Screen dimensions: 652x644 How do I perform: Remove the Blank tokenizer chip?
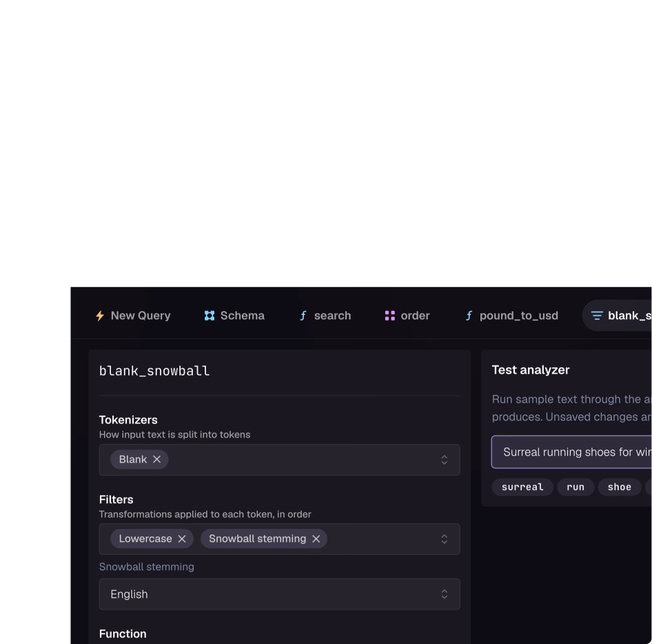156,459
